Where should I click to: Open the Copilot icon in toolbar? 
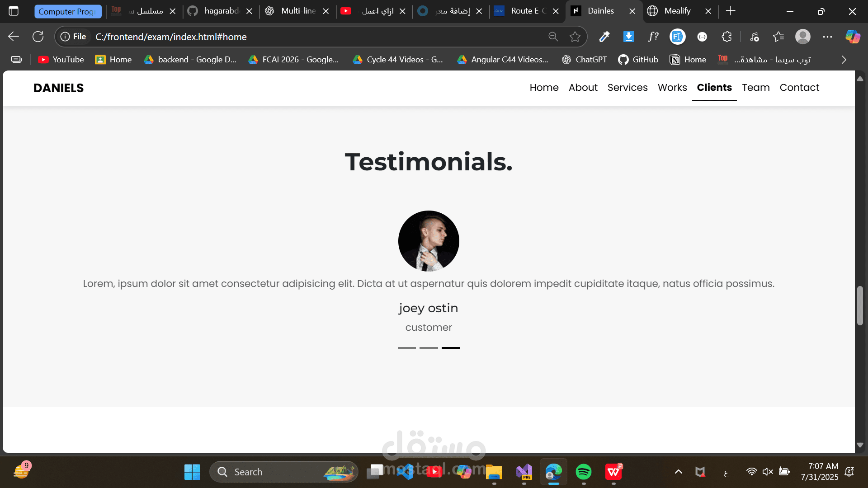[x=853, y=37]
